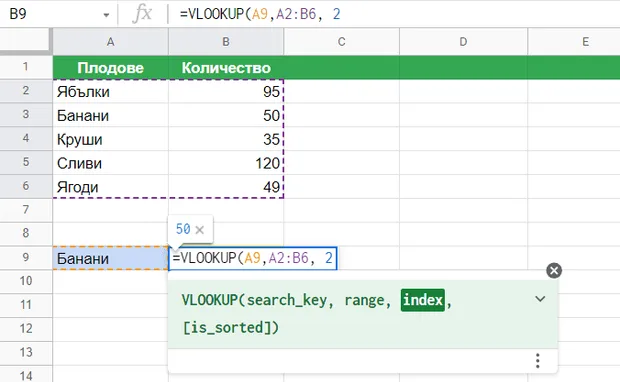620x382 pixels.
Task: Select column D header
Action: coord(463,42)
